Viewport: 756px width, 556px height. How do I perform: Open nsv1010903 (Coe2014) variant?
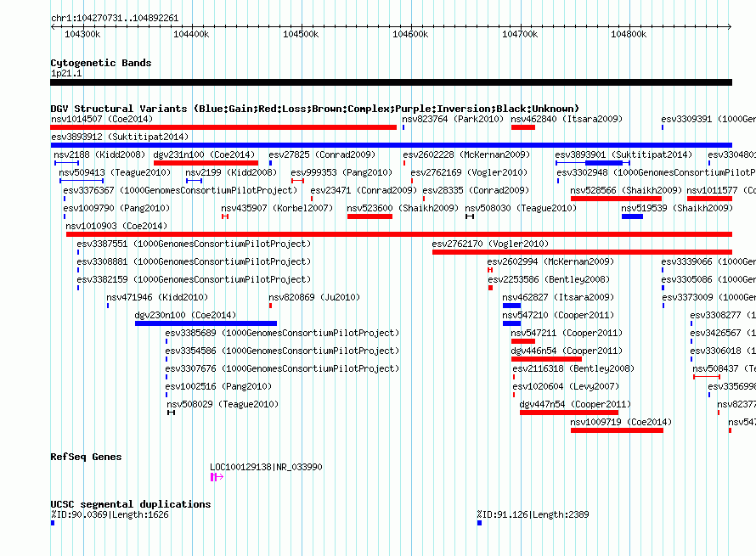(116, 226)
